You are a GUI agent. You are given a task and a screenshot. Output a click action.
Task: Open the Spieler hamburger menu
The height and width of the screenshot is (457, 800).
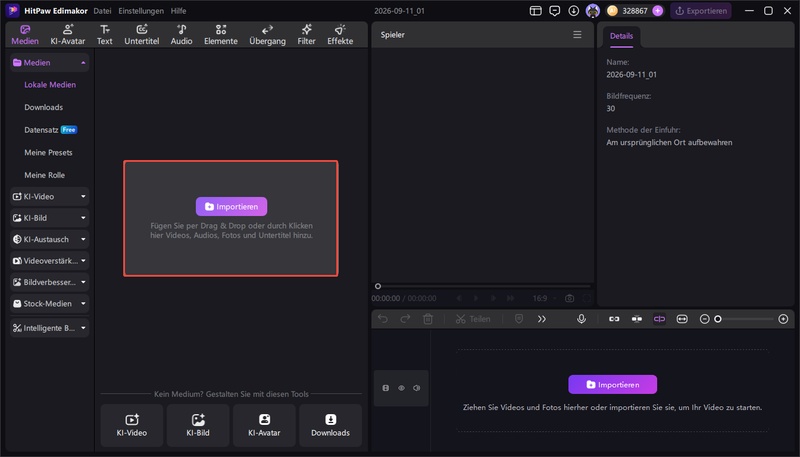point(577,35)
